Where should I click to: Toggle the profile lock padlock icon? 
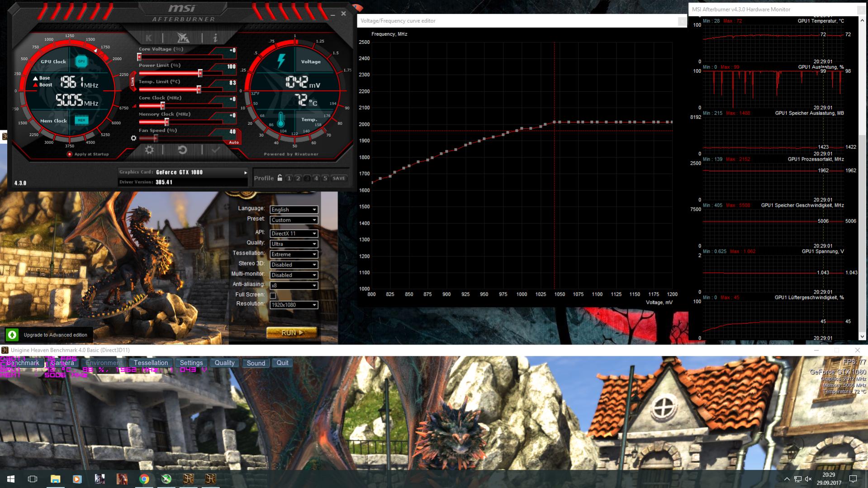point(280,178)
